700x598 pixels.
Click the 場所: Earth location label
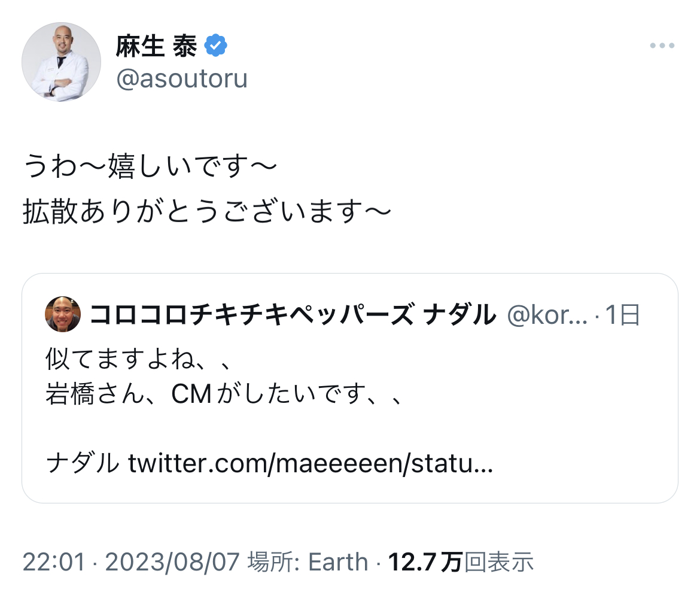point(308,562)
